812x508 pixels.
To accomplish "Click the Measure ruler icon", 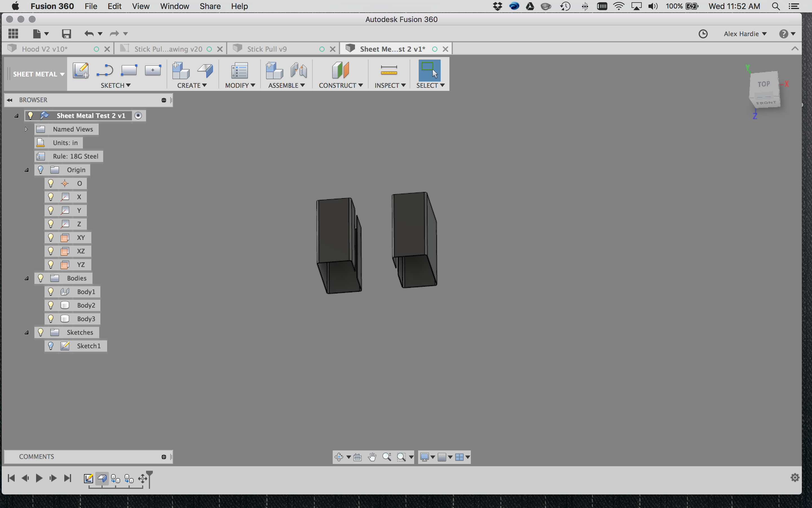I will [389, 70].
